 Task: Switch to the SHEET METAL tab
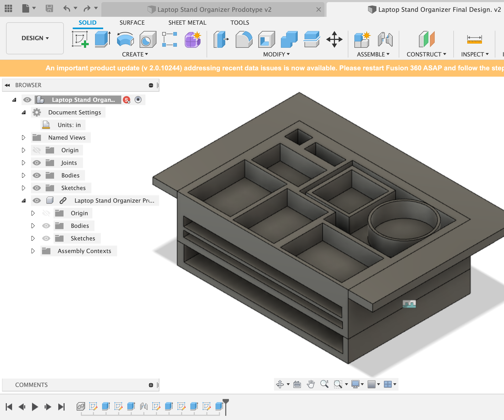click(x=187, y=23)
